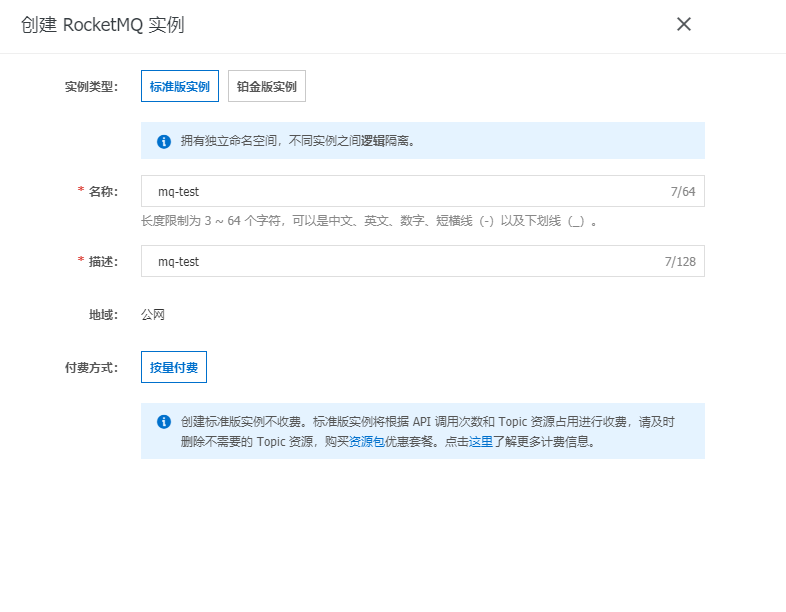This screenshot has width=786, height=612.
Task: Click the 7/128 character counter
Action: click(x=680, y=262)
